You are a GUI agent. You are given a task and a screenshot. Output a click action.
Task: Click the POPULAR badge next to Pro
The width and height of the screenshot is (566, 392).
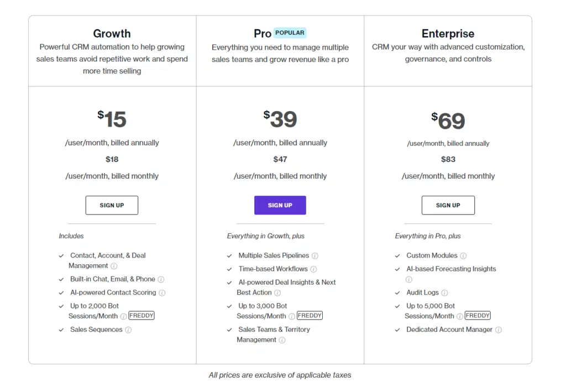pos(290,33)
